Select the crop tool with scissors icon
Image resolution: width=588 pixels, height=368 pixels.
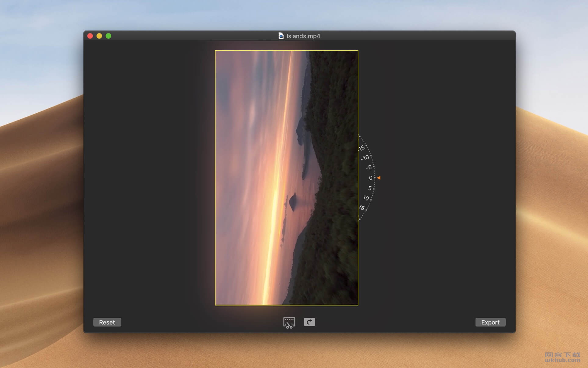[x=289, y=323]
